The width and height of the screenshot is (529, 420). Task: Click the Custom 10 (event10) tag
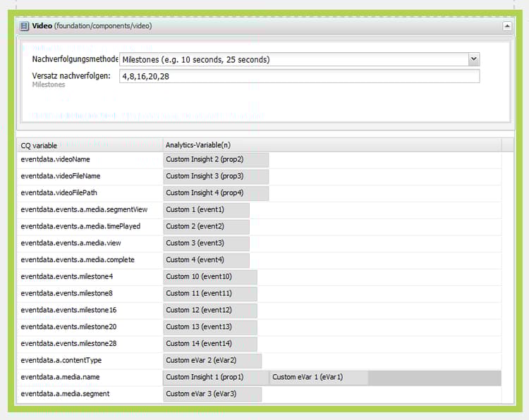[x=210, y=277]
